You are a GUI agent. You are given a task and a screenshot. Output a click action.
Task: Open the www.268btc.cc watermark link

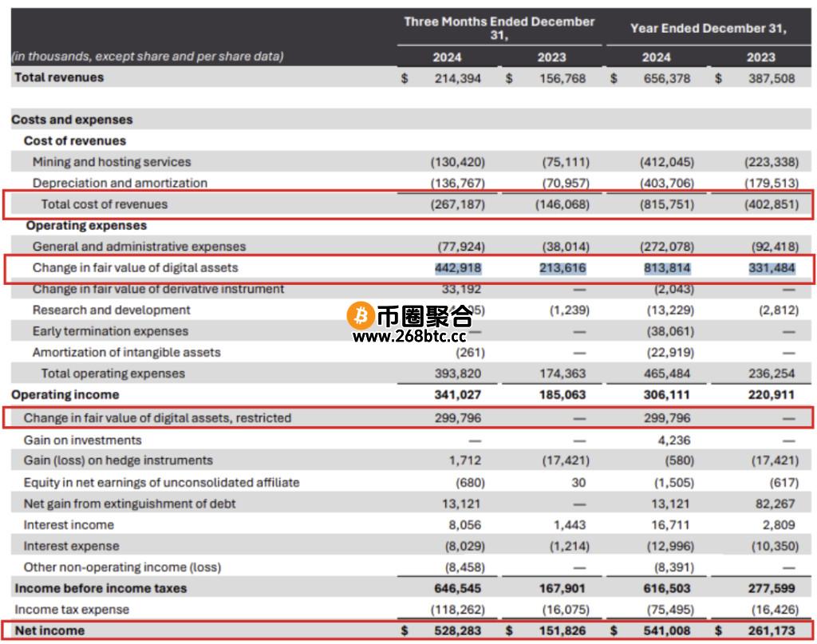(x=408, y=336)
